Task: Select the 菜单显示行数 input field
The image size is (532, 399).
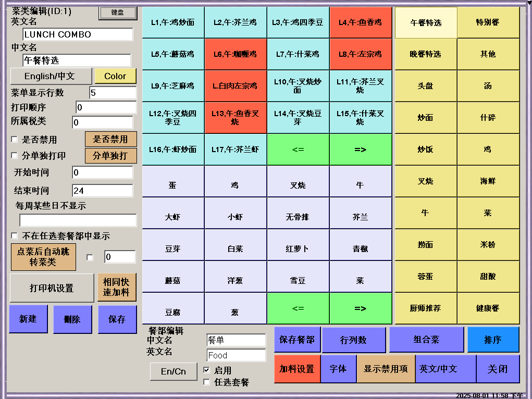Action: [112, 93]
